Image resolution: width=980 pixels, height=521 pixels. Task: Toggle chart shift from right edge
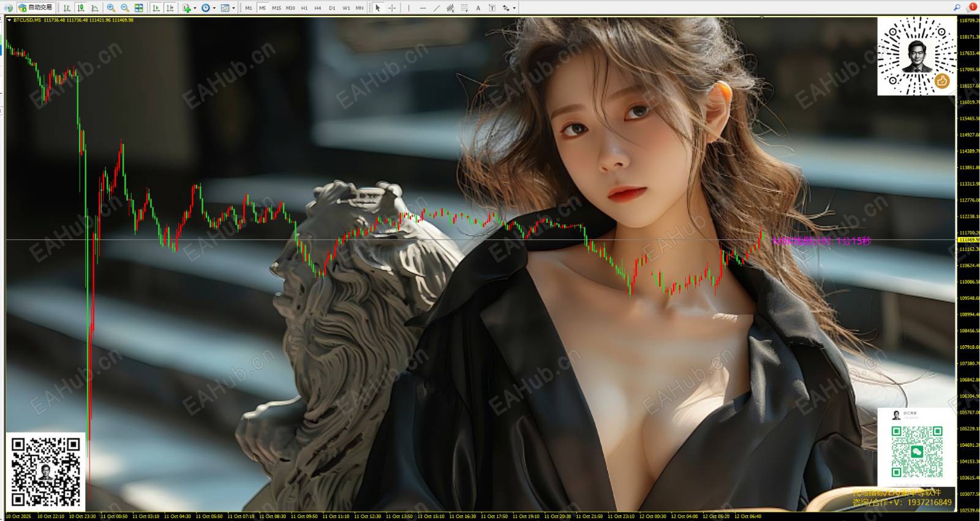click(170, 8)
